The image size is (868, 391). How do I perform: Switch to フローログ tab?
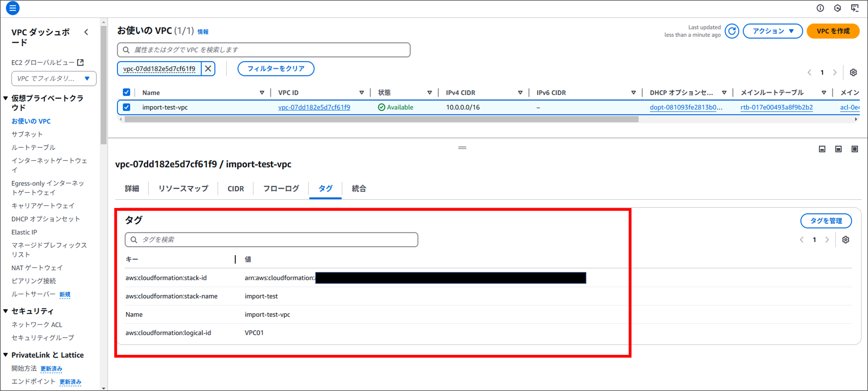[281, 188]
